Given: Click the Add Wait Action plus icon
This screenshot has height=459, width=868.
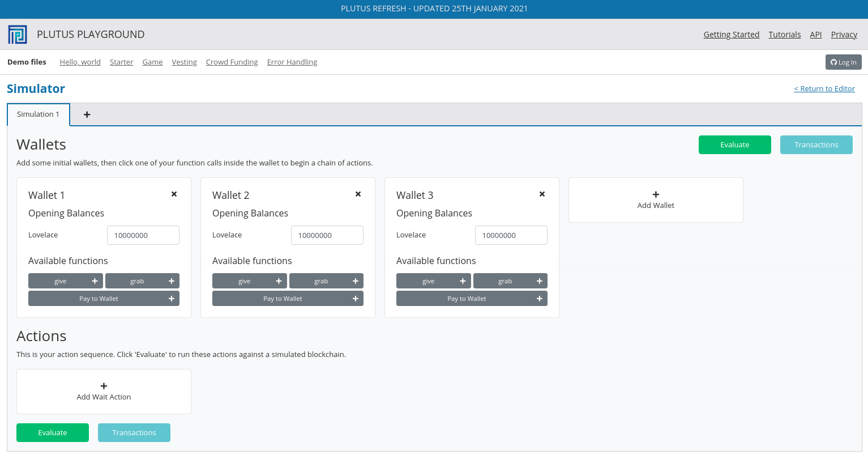Looking at the screenshot, I should [104, 386].
